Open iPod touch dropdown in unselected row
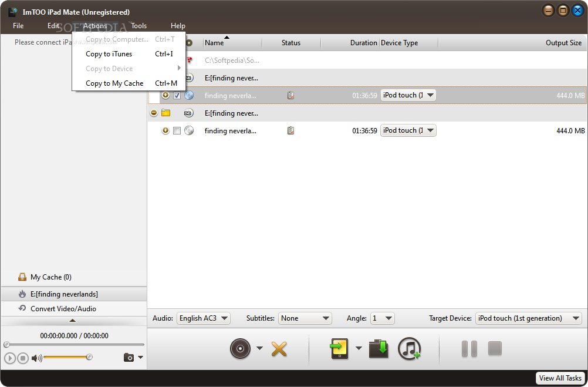The width and height of the screenshot is (588, 387). (x=408, y=130)
